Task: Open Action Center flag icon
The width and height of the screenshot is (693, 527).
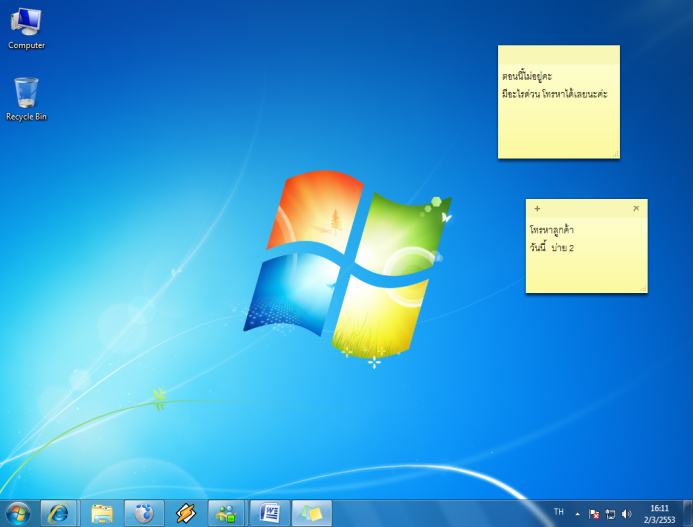Action: point(594,514)
